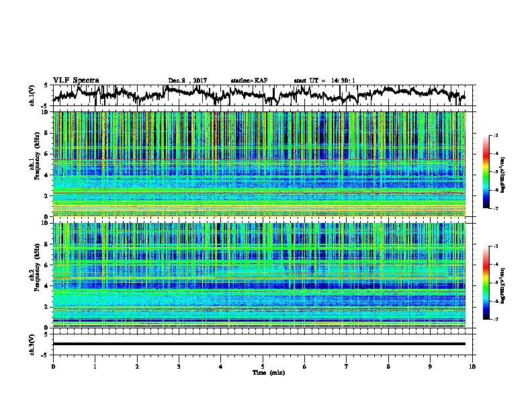
Task: Click the flat black ch.3 voltage trace
Action: click(x=259, y=344)
